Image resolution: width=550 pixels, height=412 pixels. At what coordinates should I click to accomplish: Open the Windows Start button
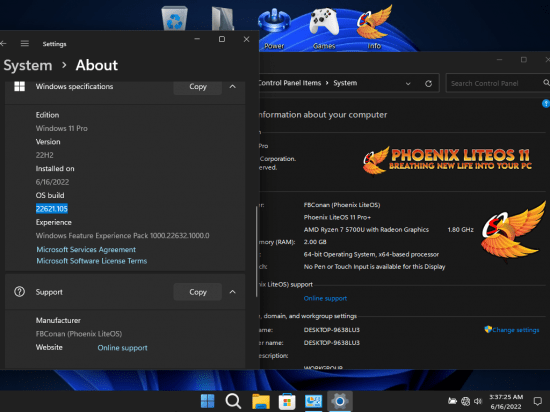(x=207, y=401)
